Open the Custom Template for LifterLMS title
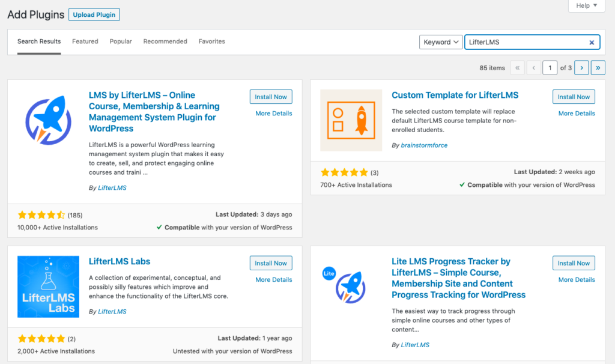 [455, 96]
